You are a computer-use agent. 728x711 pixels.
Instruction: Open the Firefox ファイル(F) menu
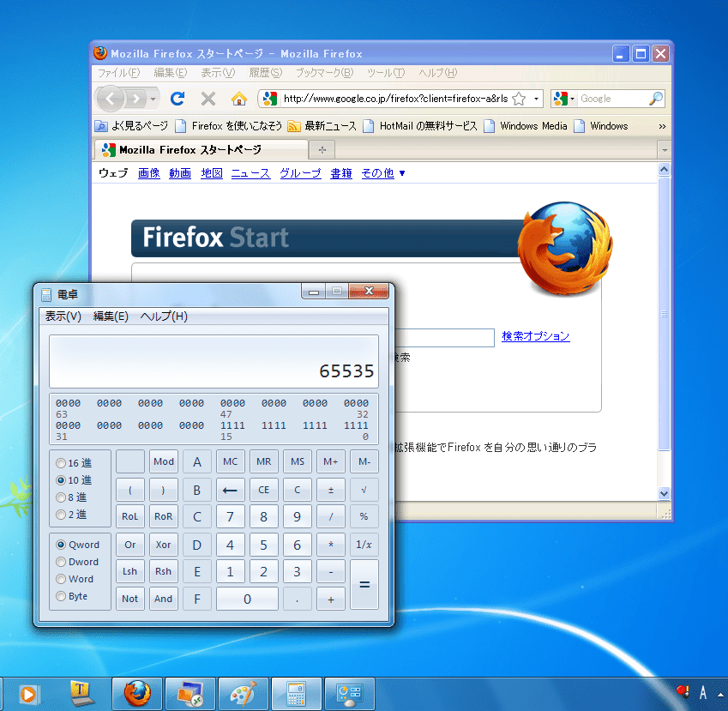point(119,72)
